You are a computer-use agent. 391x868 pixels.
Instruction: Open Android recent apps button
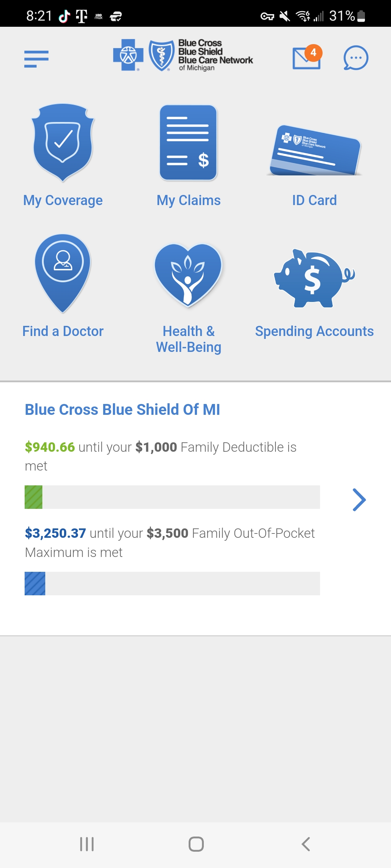[x=87, y=844]
